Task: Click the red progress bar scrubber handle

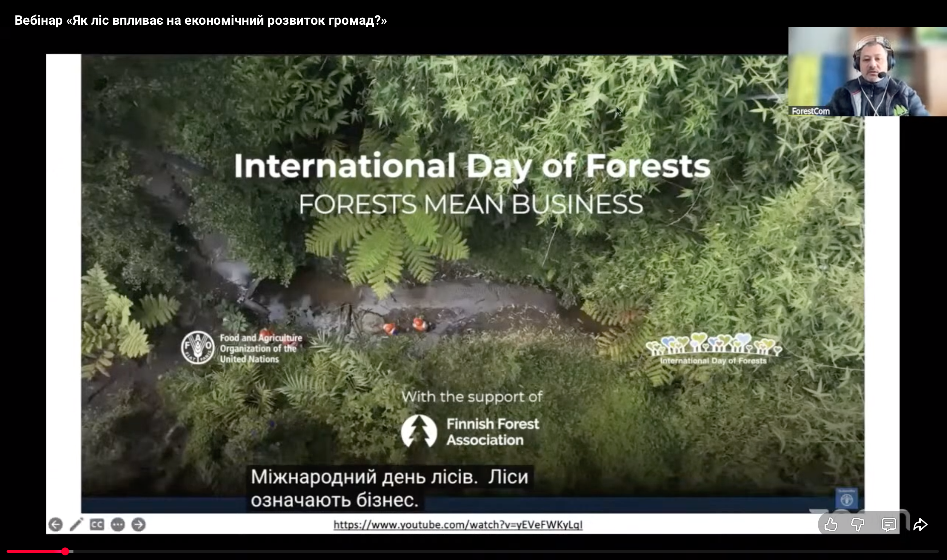Action: point(65,551)
